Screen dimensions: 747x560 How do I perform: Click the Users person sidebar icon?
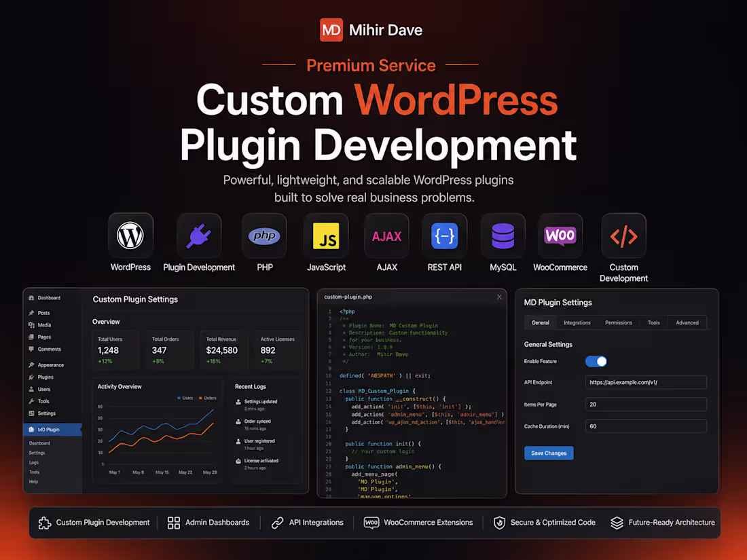point(31,389)
